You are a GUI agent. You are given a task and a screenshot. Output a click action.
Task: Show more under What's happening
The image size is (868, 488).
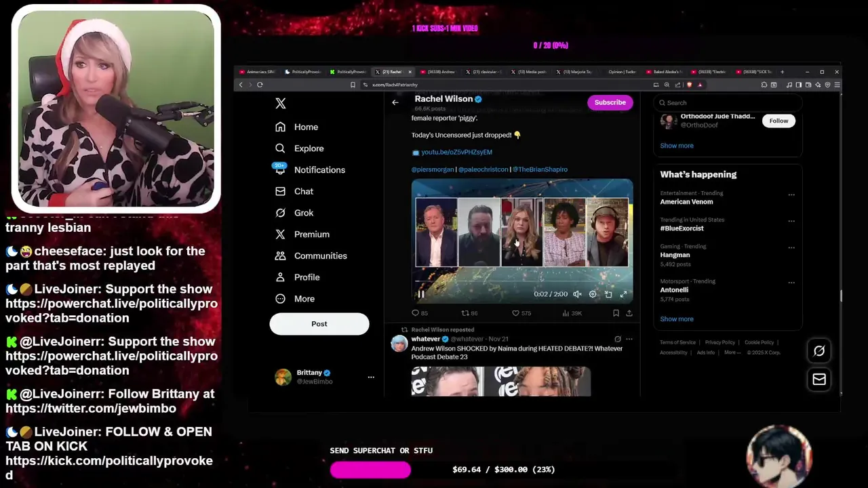[x=677, y=319]
